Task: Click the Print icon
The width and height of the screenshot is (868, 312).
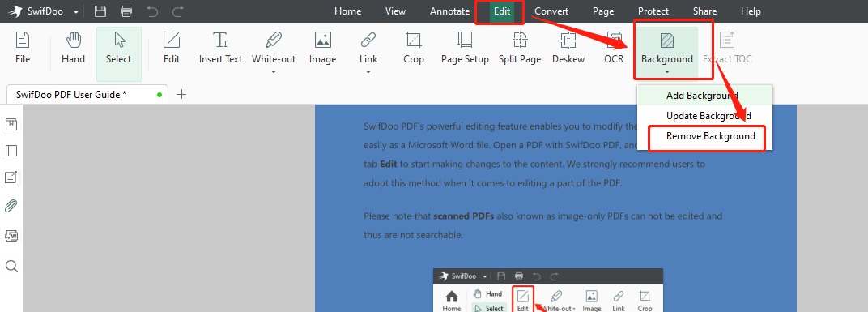Action: click(126, 11)
